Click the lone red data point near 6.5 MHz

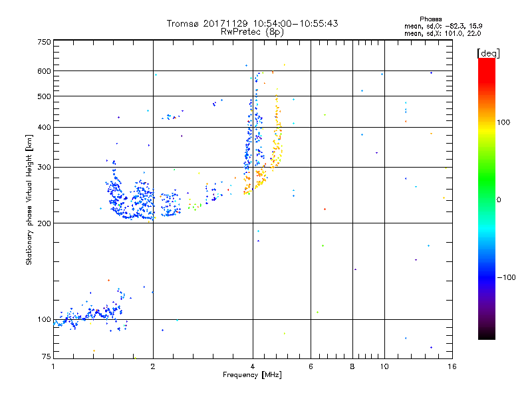pyautogui.click(x=325, y=209)
